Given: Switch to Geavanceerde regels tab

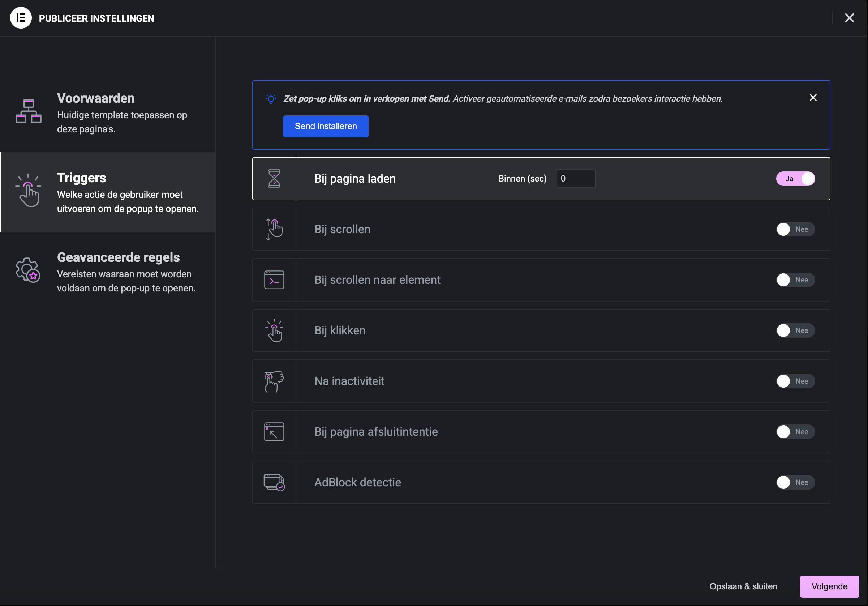Looking at the screenshot, I should (x=108, y=272).
